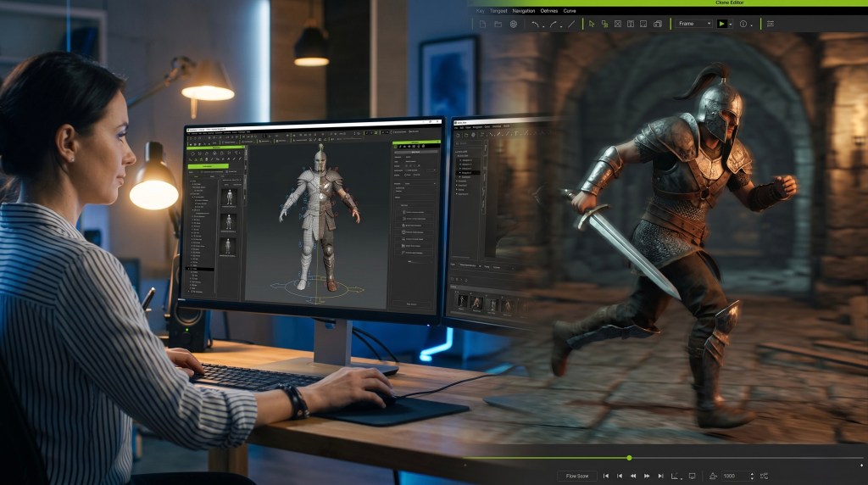Select top character thumbnail on left monitor

pos(229,197)
